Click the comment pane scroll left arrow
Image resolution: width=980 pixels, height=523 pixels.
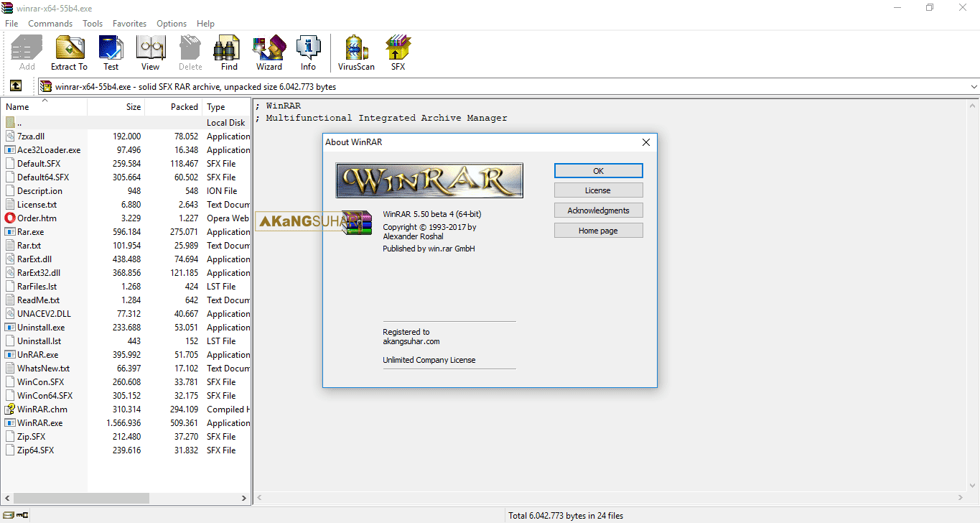click(260, 498)
